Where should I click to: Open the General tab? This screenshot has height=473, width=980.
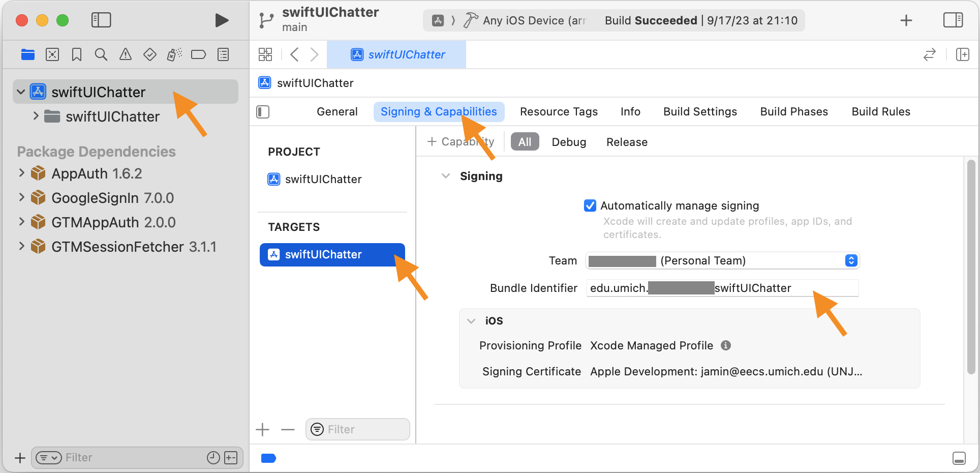pyautogui.click(x=337, y=111)
